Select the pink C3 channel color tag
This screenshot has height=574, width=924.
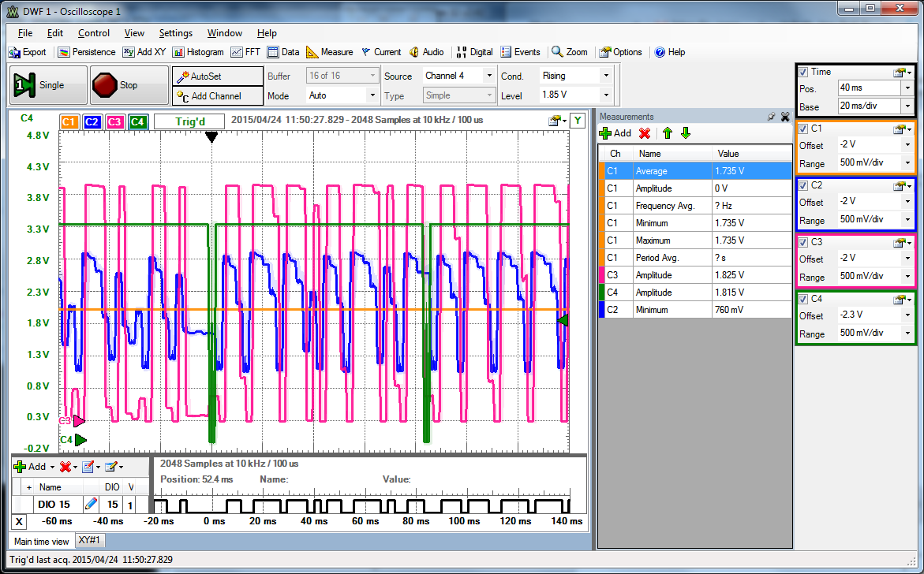coord(114,121)
